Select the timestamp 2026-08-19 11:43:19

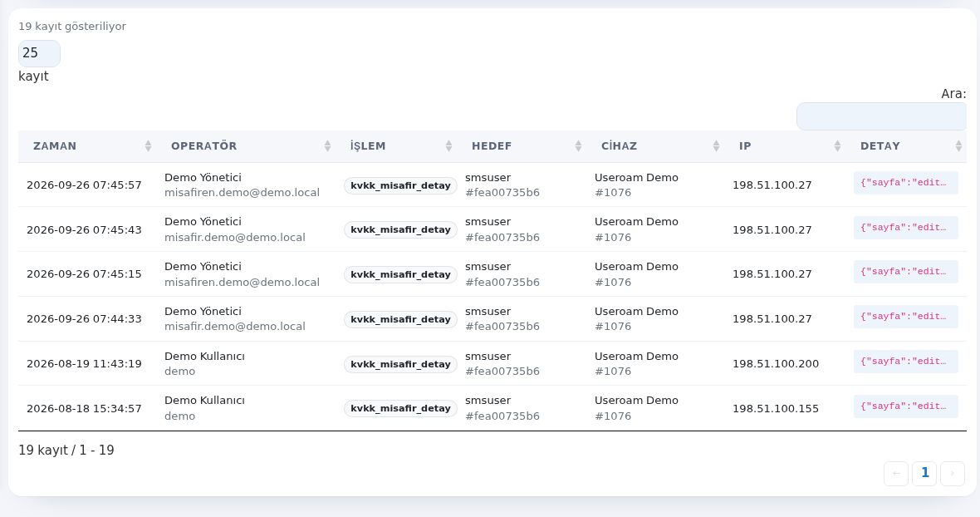click(x=85, y=364)
